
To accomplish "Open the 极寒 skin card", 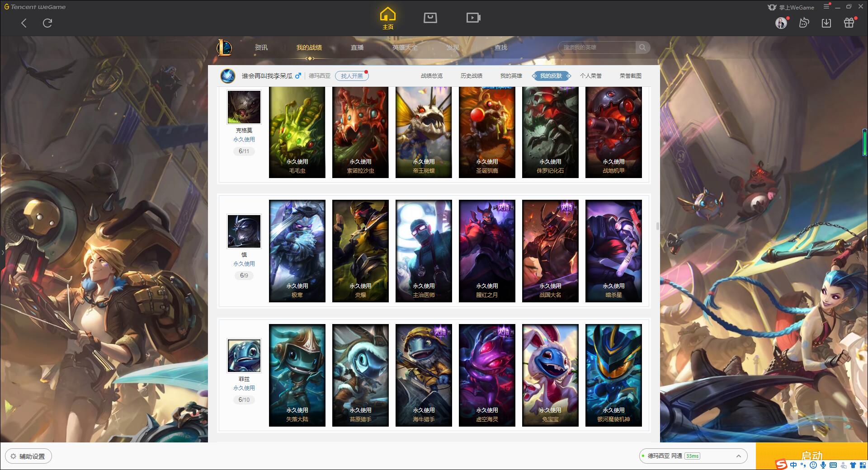I will 297,251.
